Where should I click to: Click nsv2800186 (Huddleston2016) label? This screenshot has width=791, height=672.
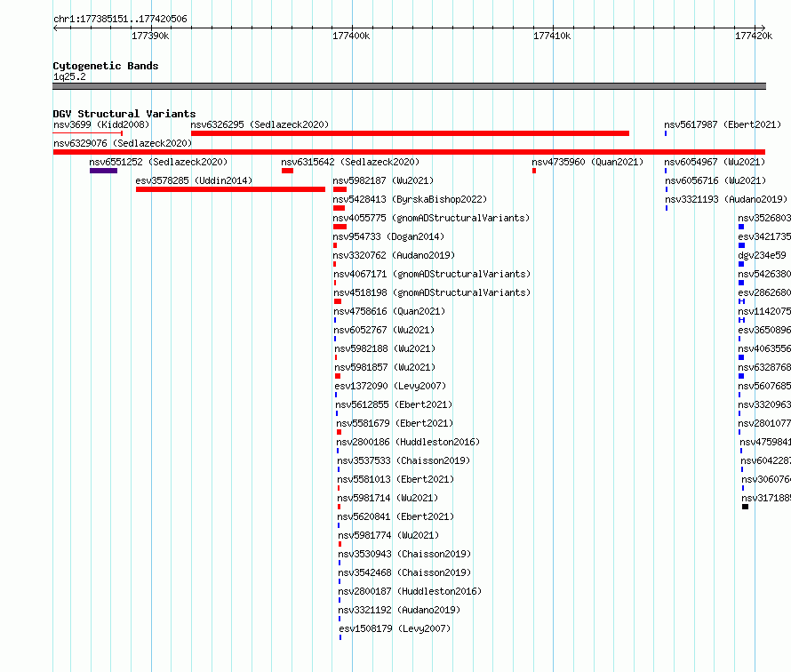(x=408, y=442)
